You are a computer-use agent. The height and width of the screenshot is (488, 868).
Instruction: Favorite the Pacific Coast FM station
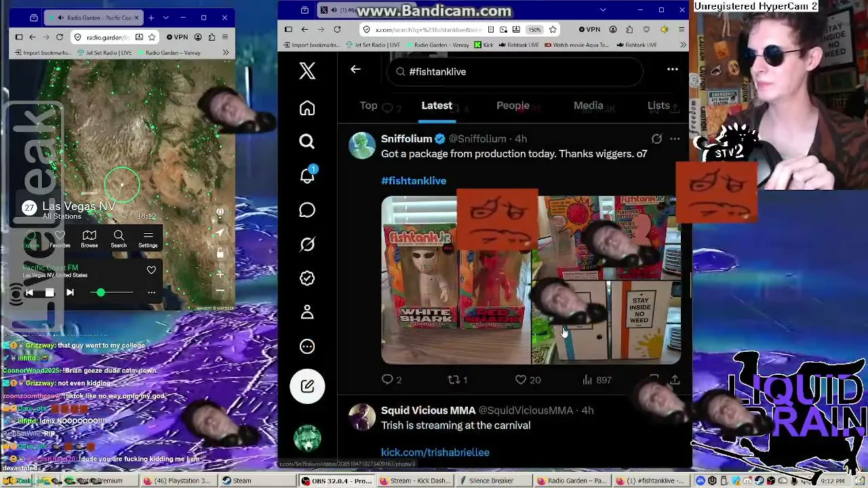[151, 270]
